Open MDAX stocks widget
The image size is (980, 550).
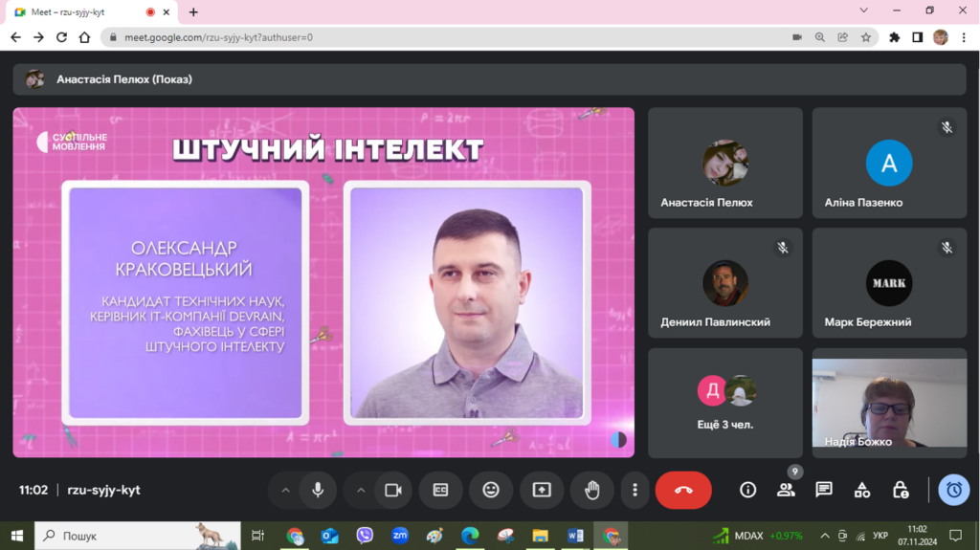[x=758, y=536]
